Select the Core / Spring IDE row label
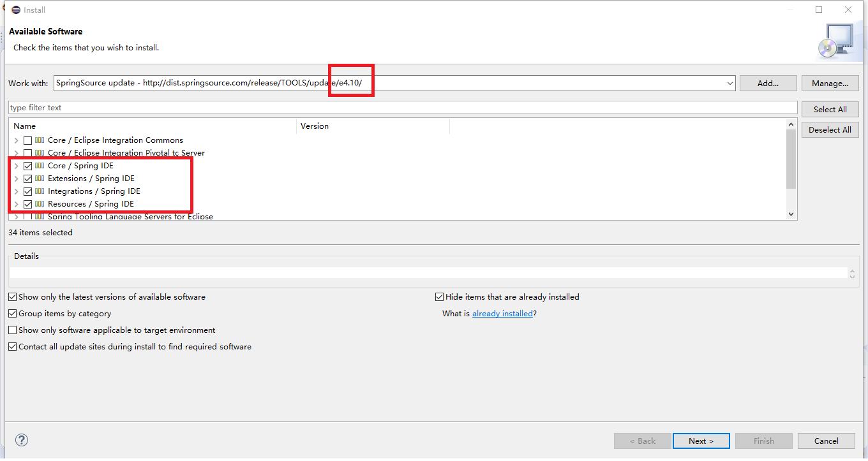868x461 pixels. click(80, 166)
